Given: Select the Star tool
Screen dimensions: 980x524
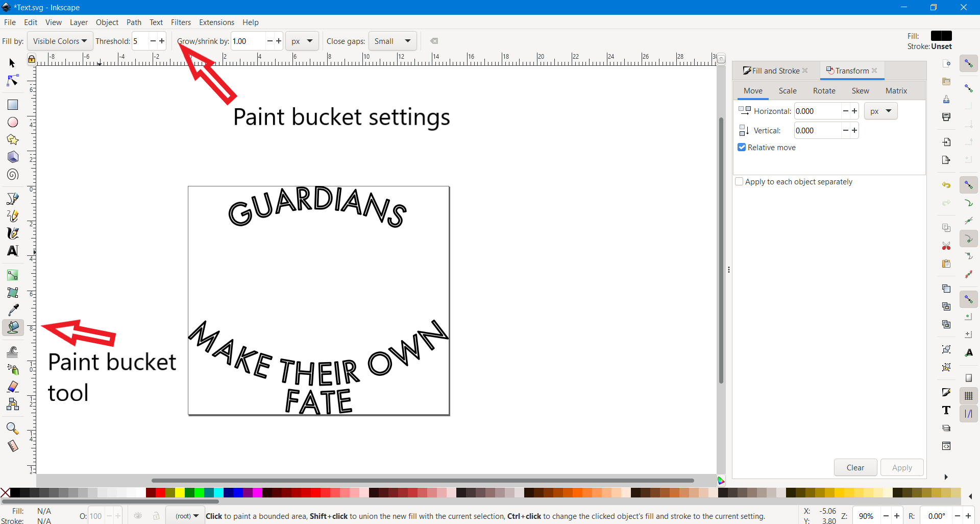Looking at the screenshot, I should tap(13, 139).
